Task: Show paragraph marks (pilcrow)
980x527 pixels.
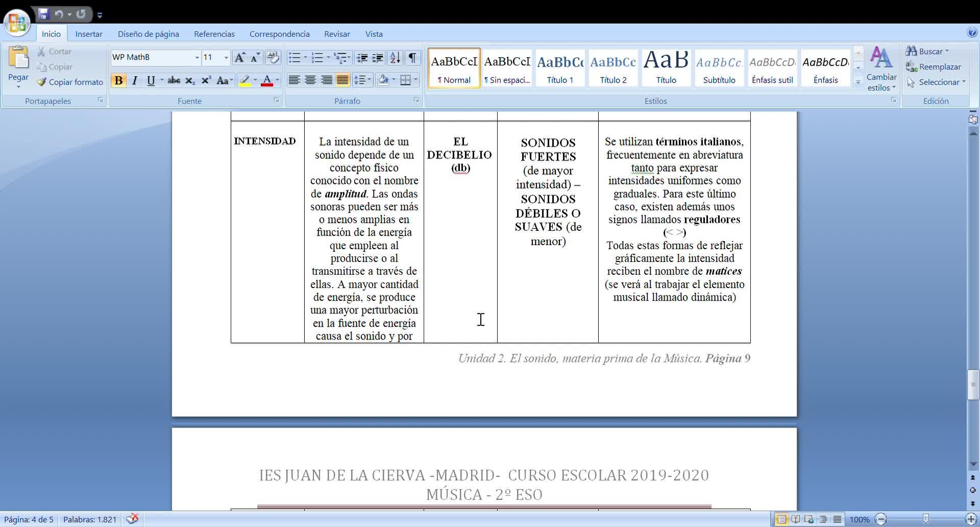Action: (x=412, y=58)
